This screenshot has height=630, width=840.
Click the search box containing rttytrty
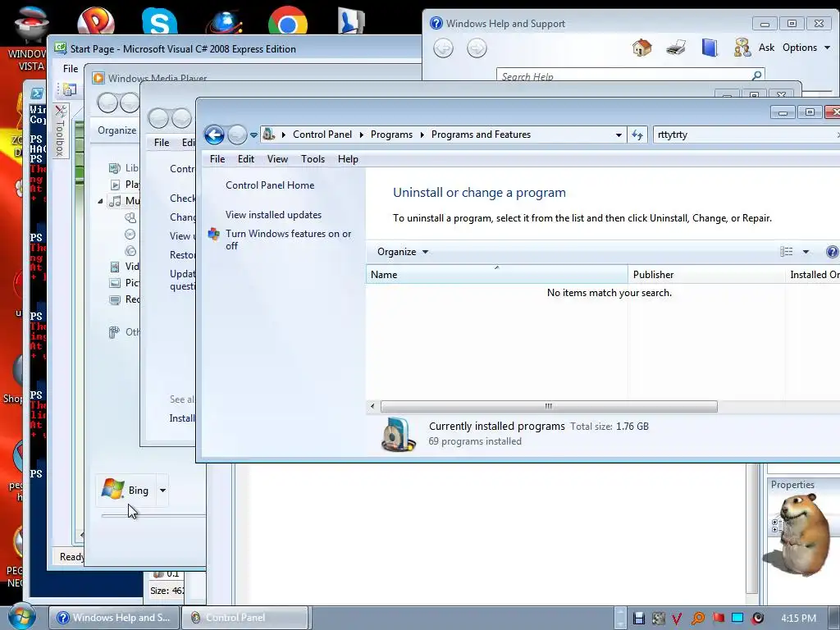[745, 135]
